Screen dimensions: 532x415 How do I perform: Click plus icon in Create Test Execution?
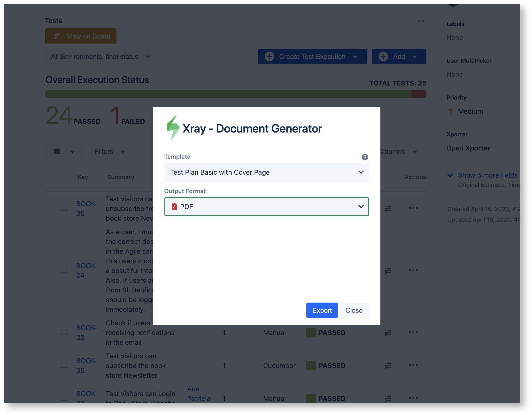click(270, 56)
